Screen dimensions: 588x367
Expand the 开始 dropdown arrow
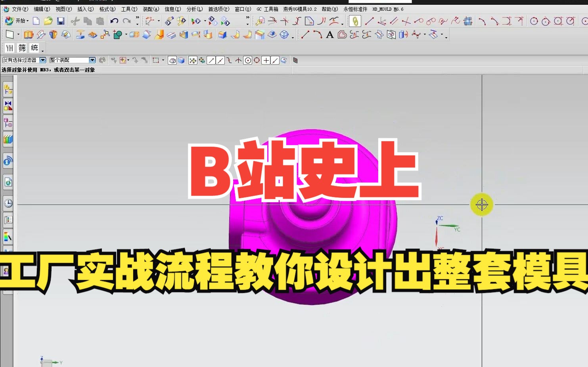coord(28,21)
